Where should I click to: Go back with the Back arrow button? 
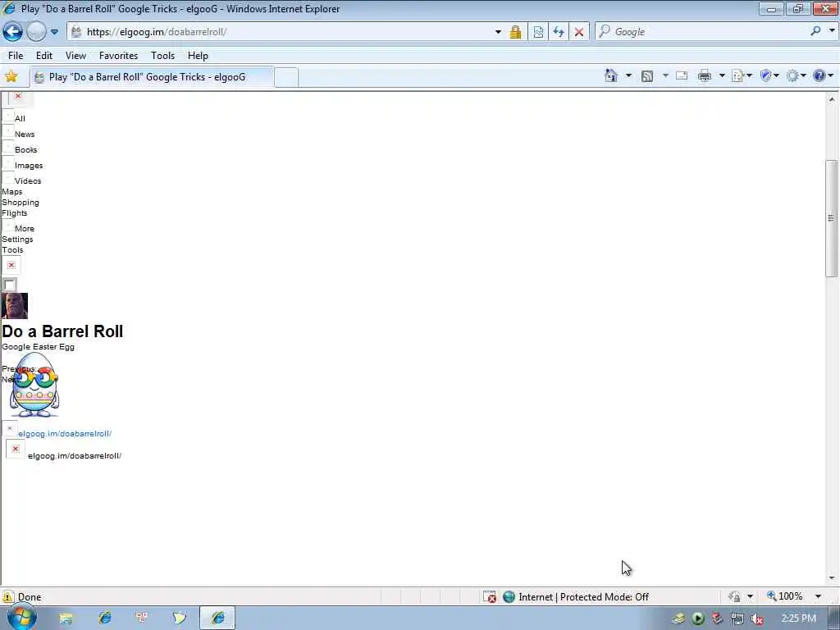[x=13, y=32]
